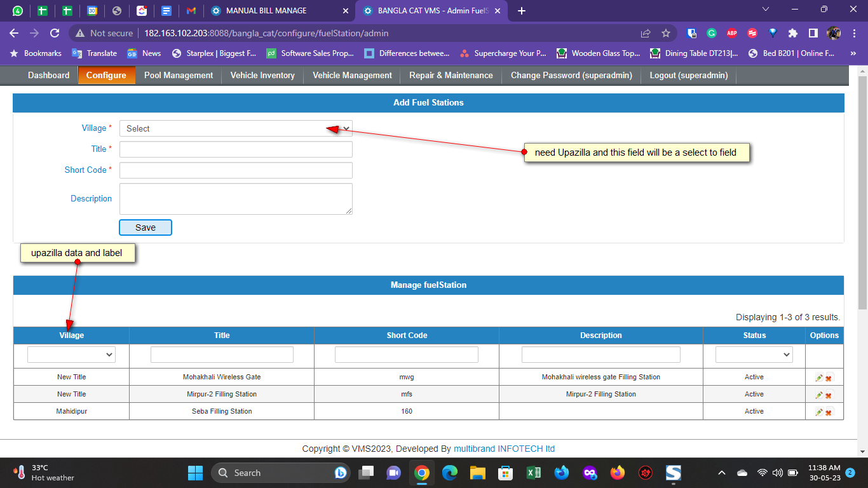Screen dimensions: 868x488
Task: Sort the table by Status column
Action: click(754, 335)
